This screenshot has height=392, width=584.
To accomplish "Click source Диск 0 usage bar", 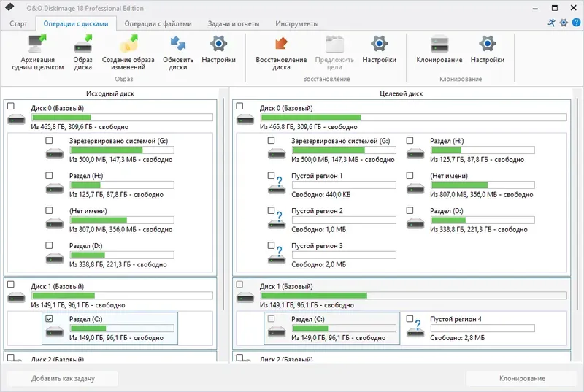I will (122, 118).
